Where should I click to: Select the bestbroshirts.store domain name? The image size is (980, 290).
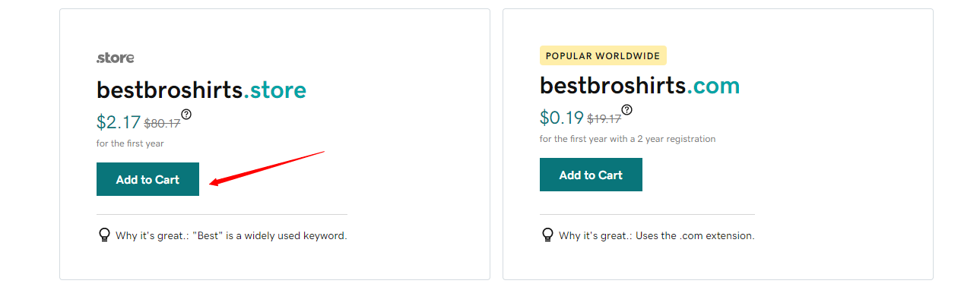click(201, 90)
